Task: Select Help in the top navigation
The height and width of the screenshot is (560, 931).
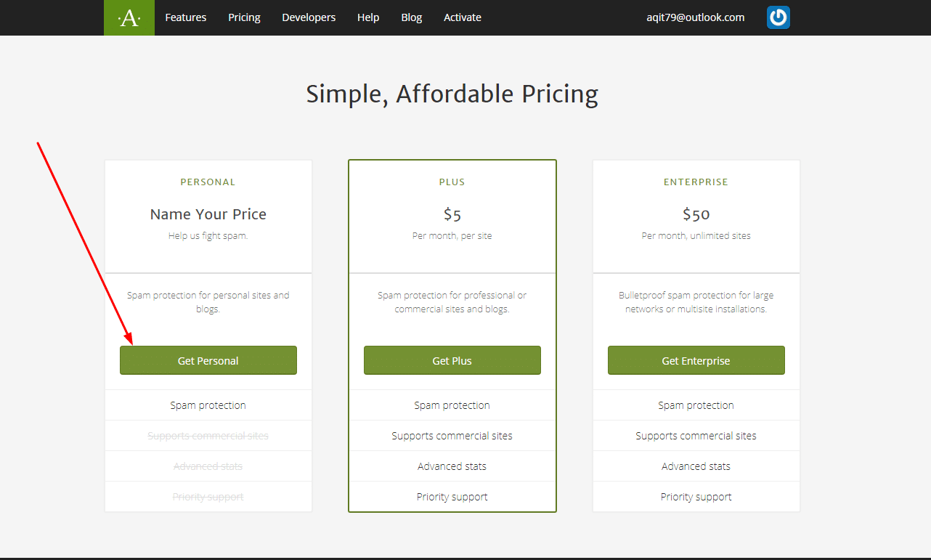Action: [x=368, y=17]
